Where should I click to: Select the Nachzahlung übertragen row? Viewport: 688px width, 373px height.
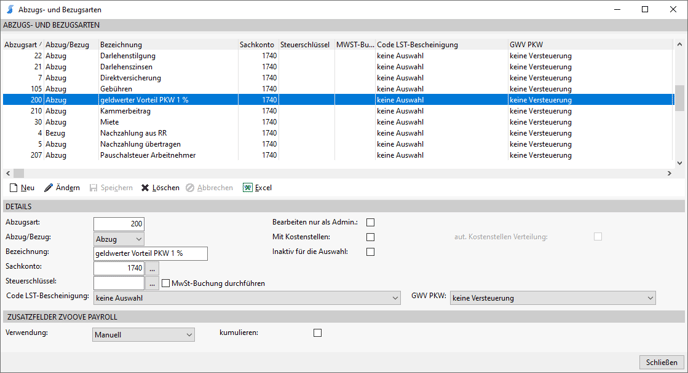(338, 144)
